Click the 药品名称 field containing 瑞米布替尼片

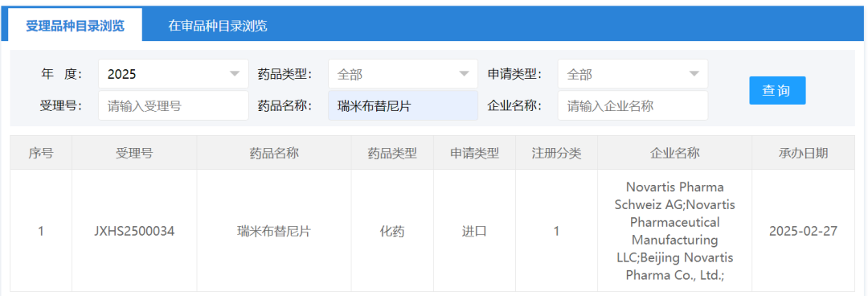tap(403, 105)
